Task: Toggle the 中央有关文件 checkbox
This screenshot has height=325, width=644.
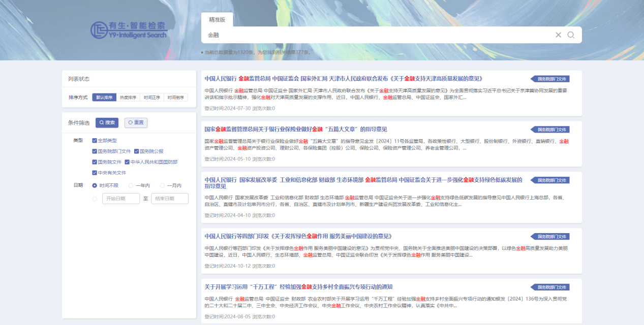Action: pos(95,173)
